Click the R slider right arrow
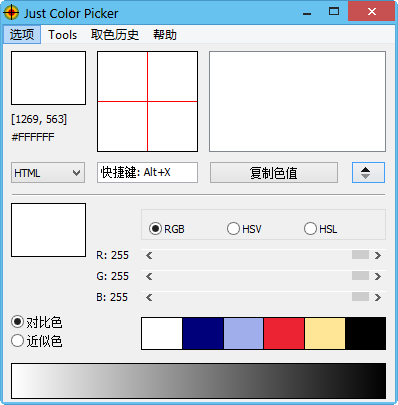This screenshot has width=398, height=405. (378, 256)
